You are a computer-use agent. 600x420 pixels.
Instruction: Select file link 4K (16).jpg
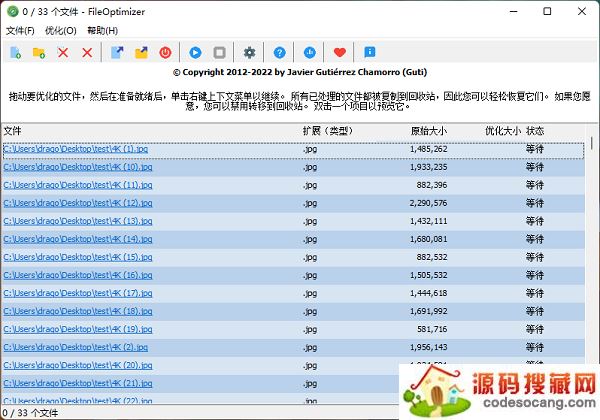(78, 275)
